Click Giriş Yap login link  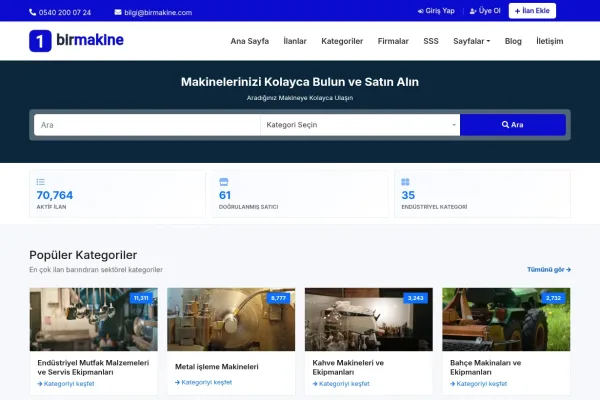click(x=436, y=11)
